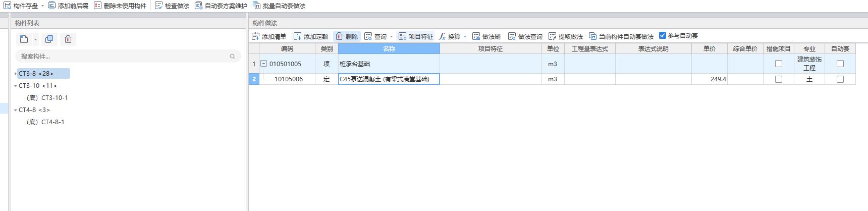Click cell 桩承台基础
The height and width of the screenshot is (211, 868).
[389, 64]
